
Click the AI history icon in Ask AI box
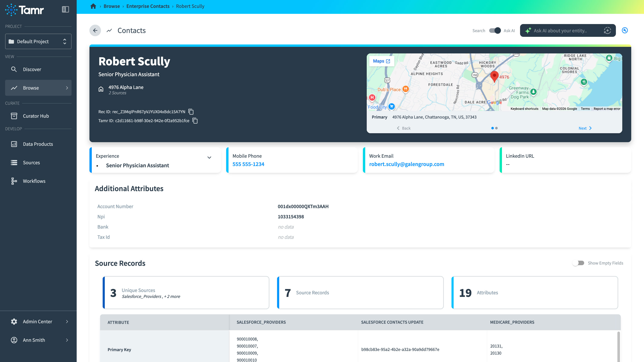pos(607,30)
